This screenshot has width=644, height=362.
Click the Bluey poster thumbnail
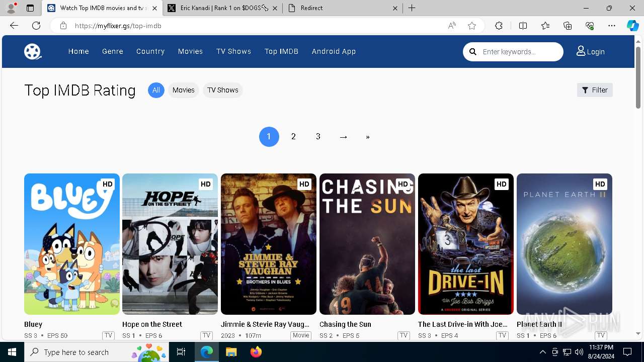point(72,244)
